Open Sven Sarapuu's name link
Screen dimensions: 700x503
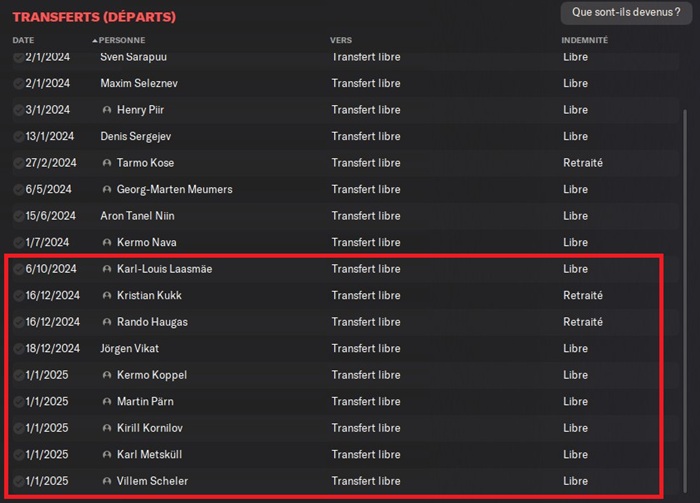pos(135,57)
